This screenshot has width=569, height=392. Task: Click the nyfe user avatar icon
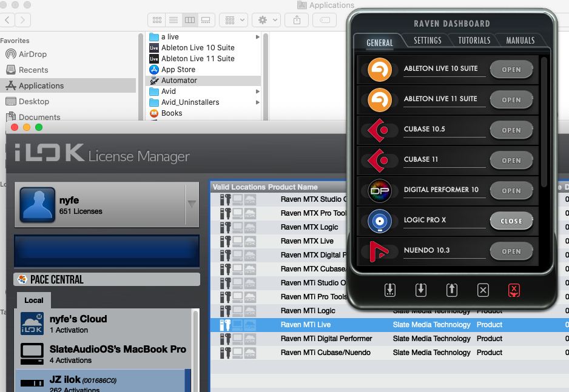coord(38,205)
